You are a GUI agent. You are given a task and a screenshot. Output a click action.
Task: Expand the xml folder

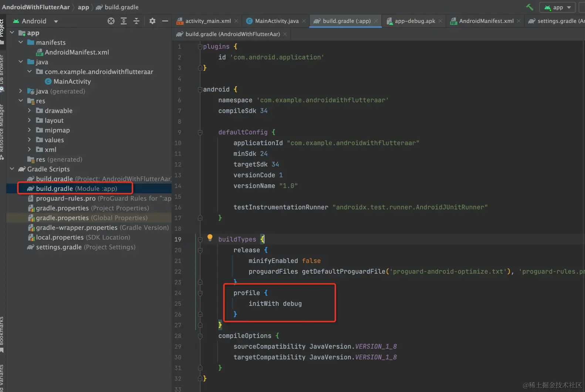pos(30,149)
